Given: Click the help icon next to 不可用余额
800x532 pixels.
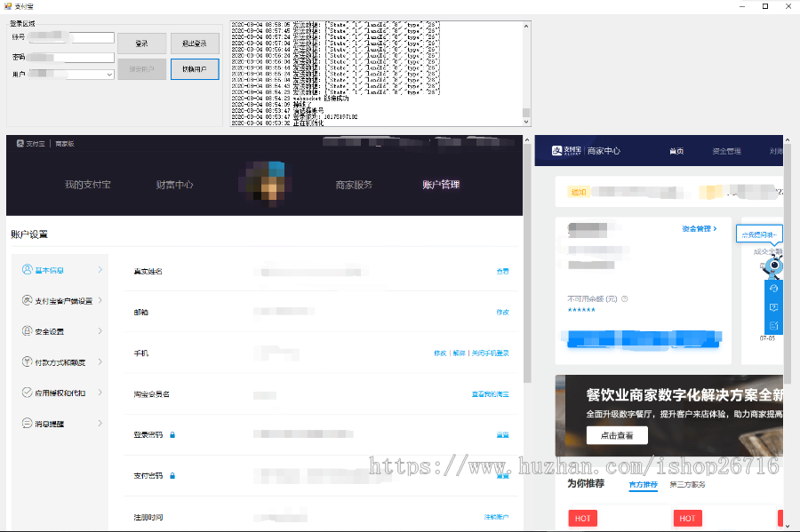Looking at the screenshot, I should [625, 299].
